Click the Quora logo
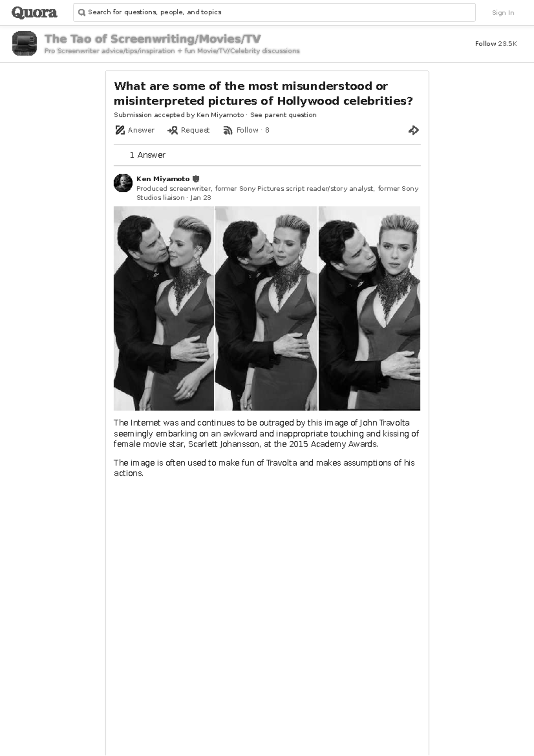This screenshot has width=534, height=756. pos(34,12)
